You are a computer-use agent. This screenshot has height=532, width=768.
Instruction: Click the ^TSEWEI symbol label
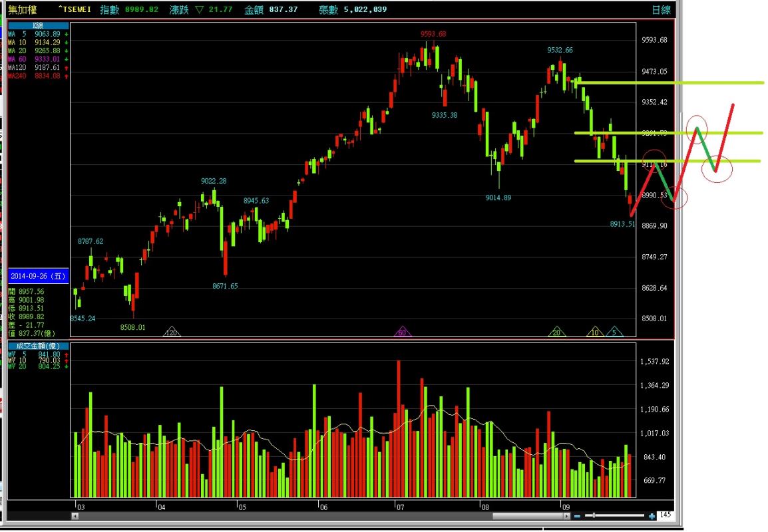point(74,9)
